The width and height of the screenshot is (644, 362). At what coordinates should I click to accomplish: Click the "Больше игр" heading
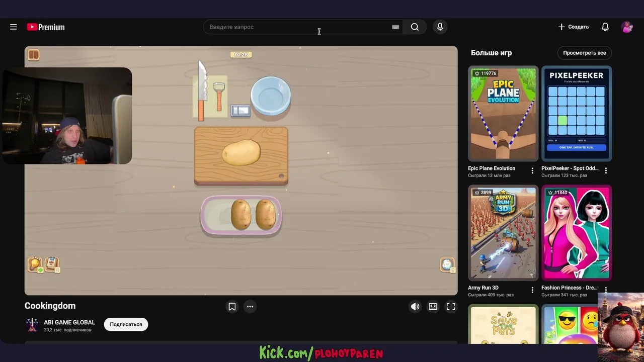click(491, 53)
